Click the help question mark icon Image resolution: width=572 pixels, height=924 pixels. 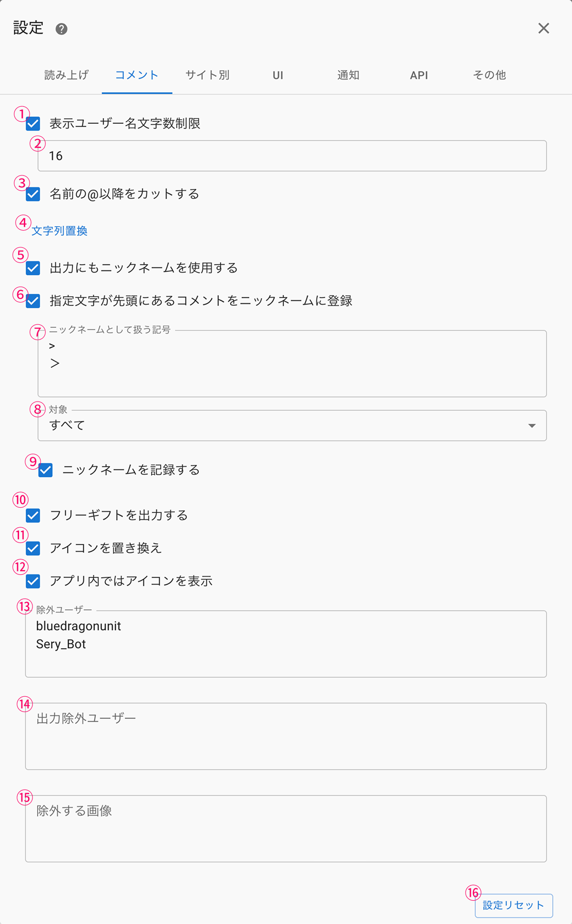(61, 29)
